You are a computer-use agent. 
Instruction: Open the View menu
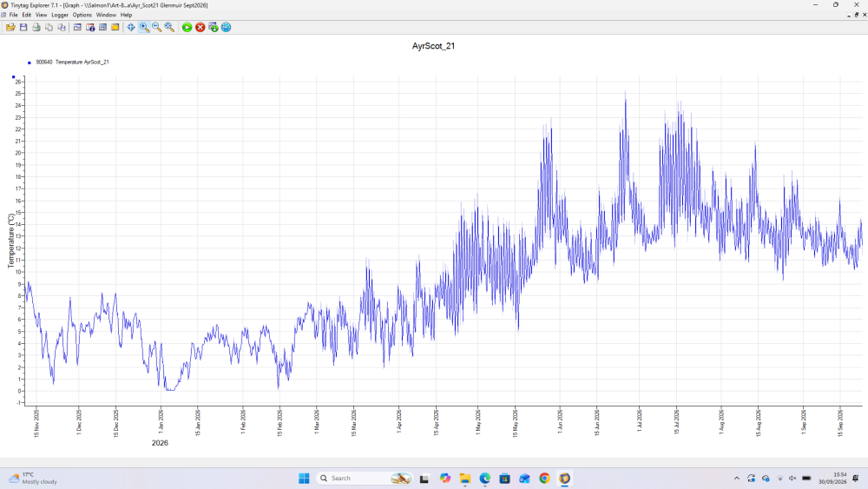point(41,15)
